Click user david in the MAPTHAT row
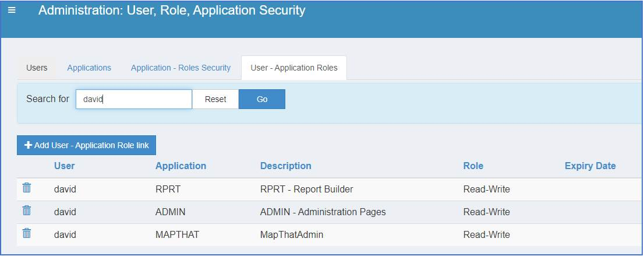Image resolution: width=644 pixels, height=256 pixels. (x=65, y=234)
